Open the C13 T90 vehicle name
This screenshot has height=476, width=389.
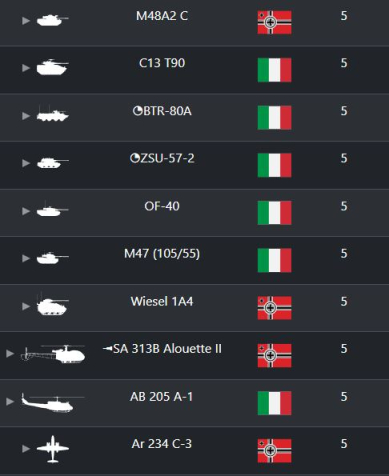(162, 63)
